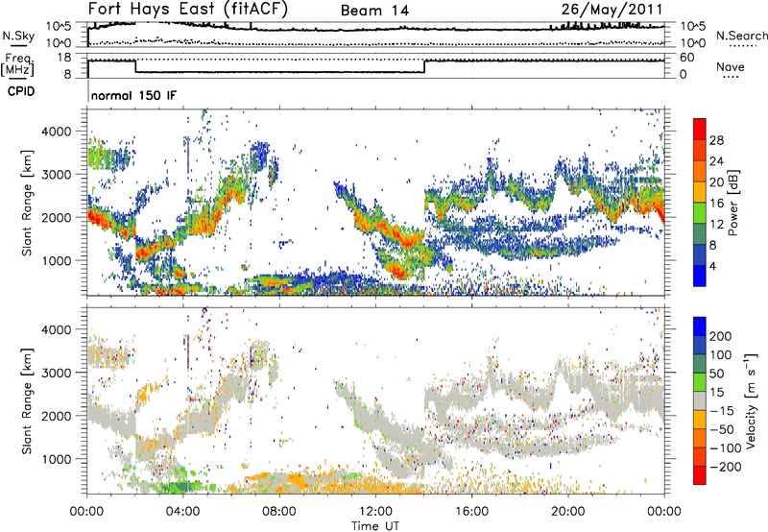Click the '16:00' time tick label
The width and height of the screenshot is (768, 532).
click(x=471, y=512)
